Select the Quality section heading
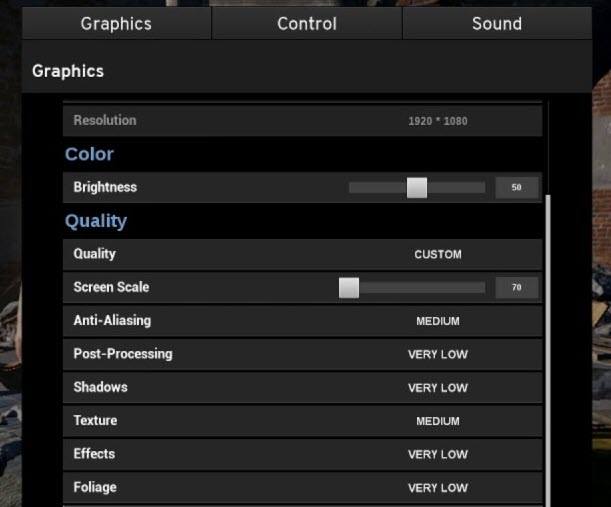 [x=96, y=221]
